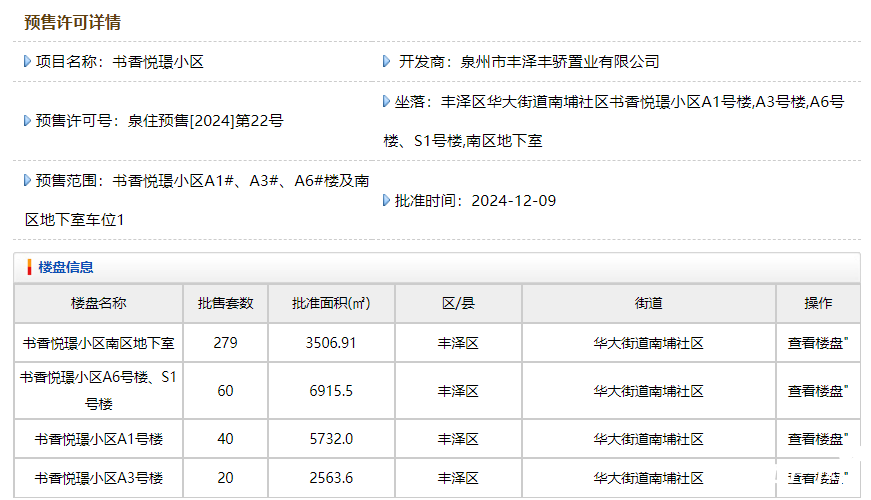Click the 区/县 column header

(458, 303)
